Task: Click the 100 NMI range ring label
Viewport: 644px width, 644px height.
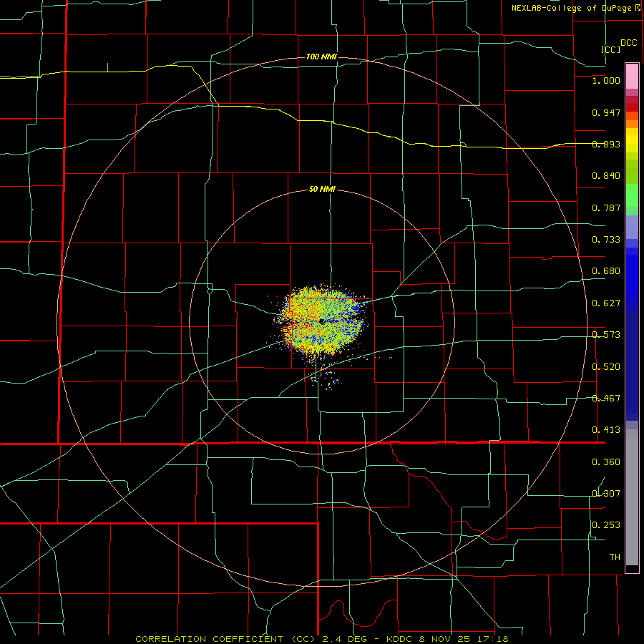Action: (321, 57)
